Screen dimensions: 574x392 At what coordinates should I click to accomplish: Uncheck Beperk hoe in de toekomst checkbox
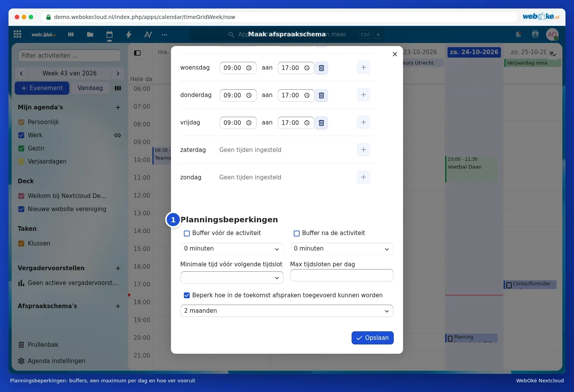pyautogui.click(x=187, y=295)
